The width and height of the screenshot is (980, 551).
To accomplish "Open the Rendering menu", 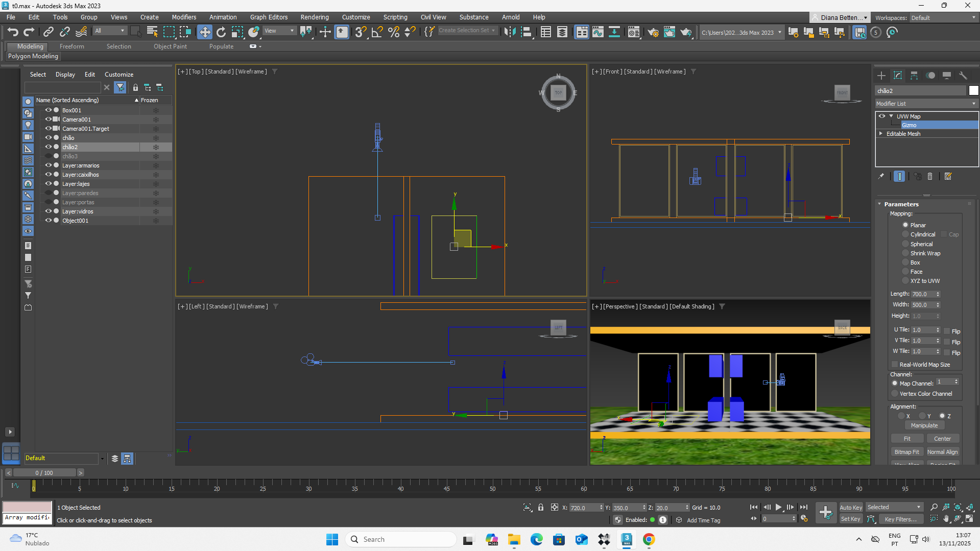I will click(314, 17).
